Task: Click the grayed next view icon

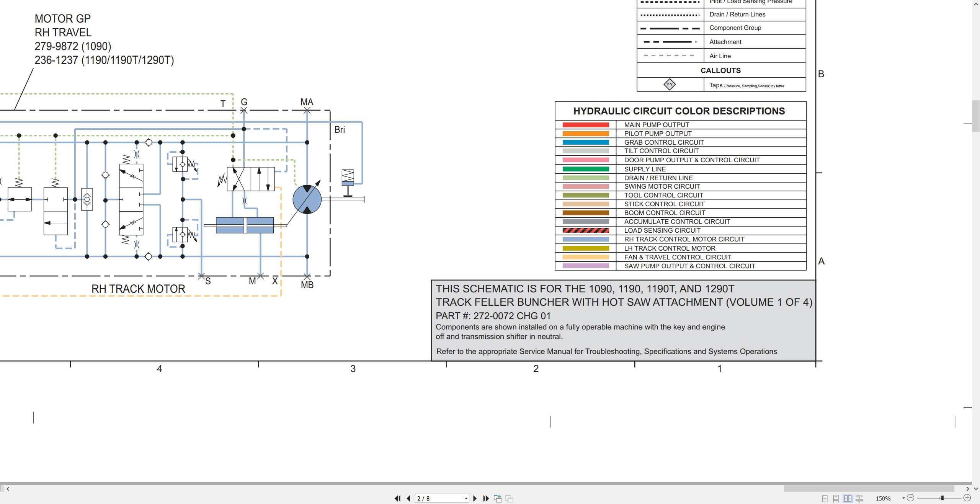Action: click(x=509, y=498)
